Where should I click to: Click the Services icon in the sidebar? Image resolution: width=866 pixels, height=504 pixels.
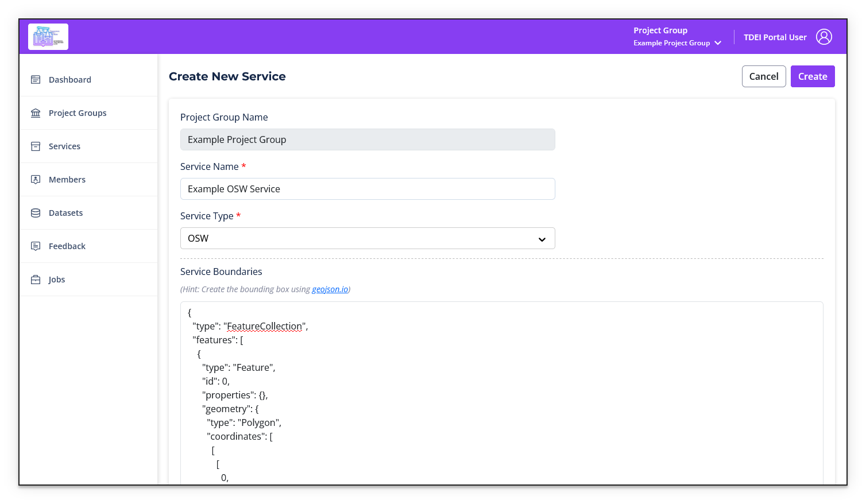click(35, 146)
